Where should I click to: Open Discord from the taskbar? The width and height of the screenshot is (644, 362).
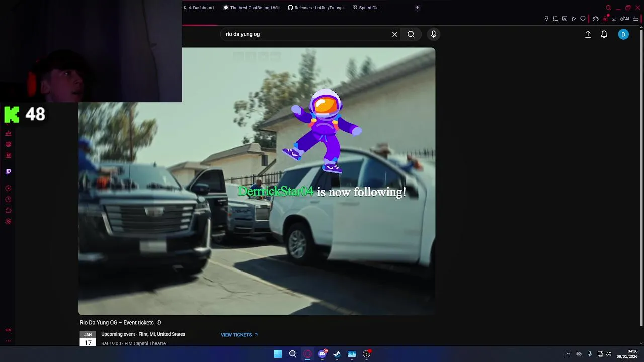point(323,354)
